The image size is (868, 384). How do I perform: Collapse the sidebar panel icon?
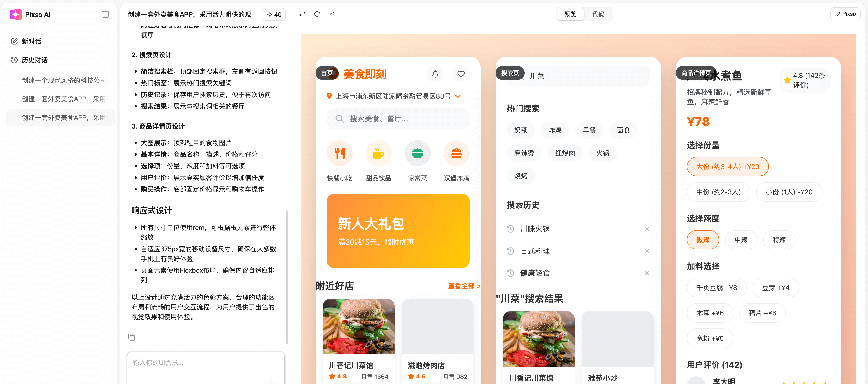105,14
